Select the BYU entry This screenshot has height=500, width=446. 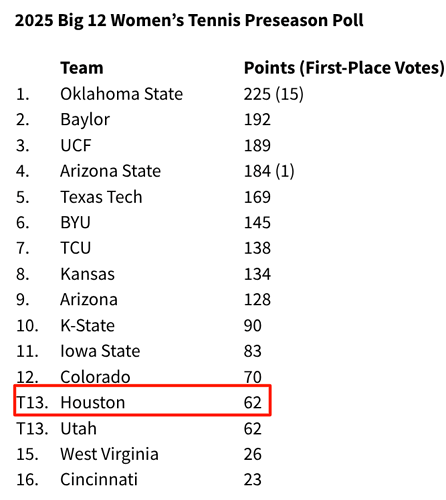point(75,223)
